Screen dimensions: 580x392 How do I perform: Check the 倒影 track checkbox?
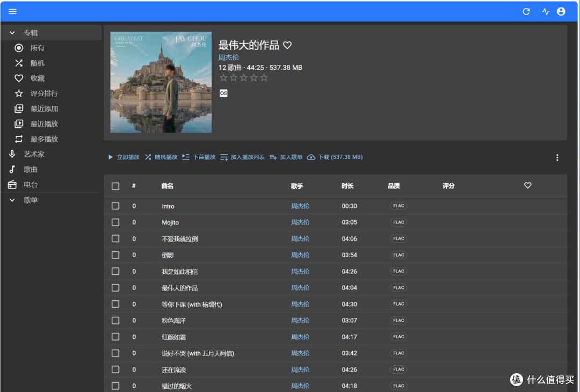pos(115,255)
